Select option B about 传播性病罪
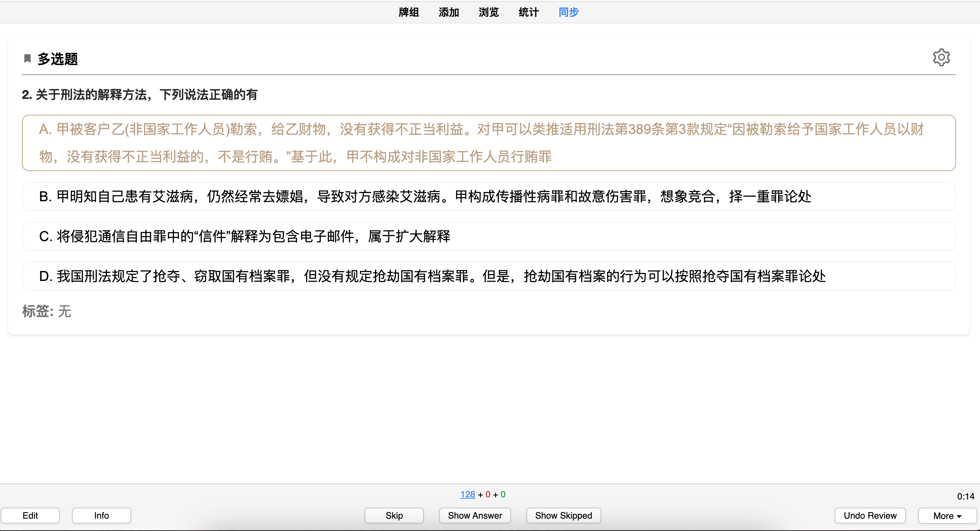The width and height of the screenshot is (980, 531). pyautogui.click(x=489, y=196)
